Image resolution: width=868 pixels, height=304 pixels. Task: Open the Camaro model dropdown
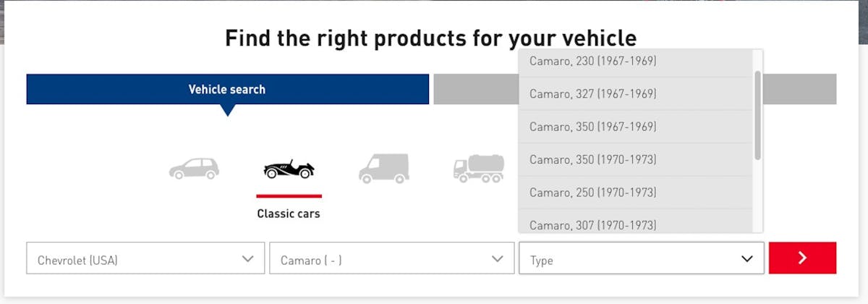pos(391,258)
